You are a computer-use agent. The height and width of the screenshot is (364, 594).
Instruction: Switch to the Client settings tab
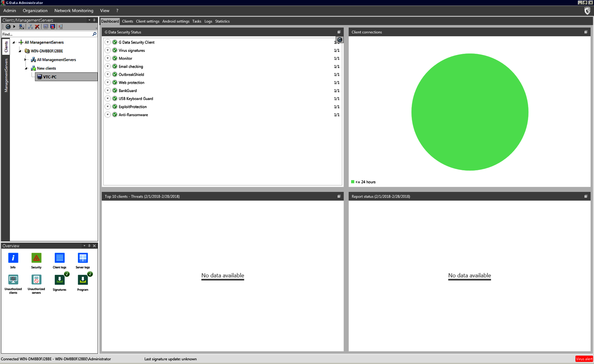pyautogui.click(x=148, y=21)
